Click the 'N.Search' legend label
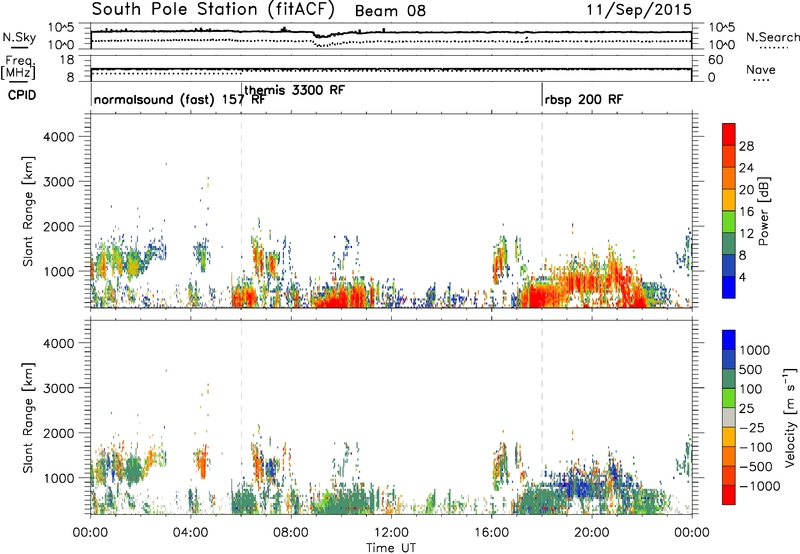Screen dimensions: 800x554 point(772,37)
